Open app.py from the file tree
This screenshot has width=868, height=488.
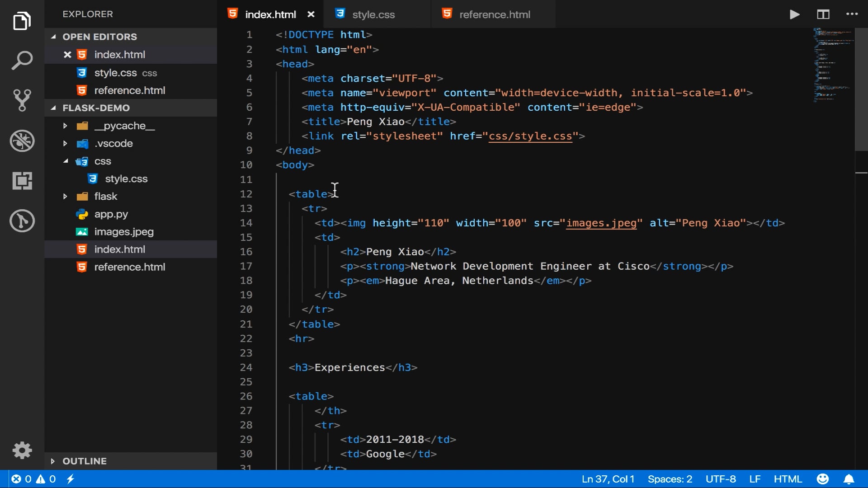[x=111, y=214]
